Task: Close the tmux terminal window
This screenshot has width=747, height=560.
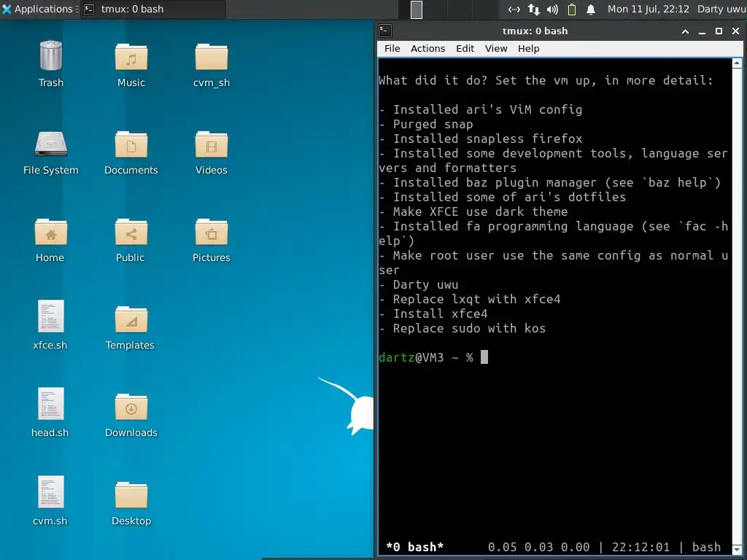Action: (735, 31)
